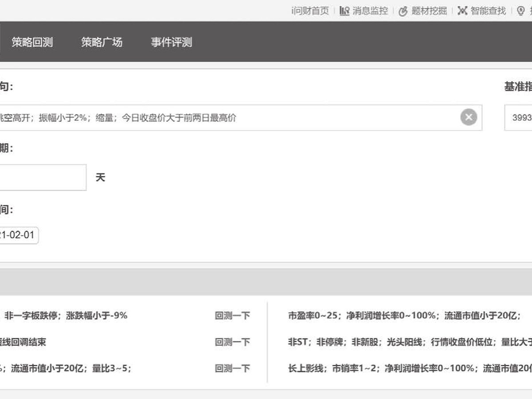532x399 pixels.
Task: Click the 基准指 label heading
Action: pos(518,87)
